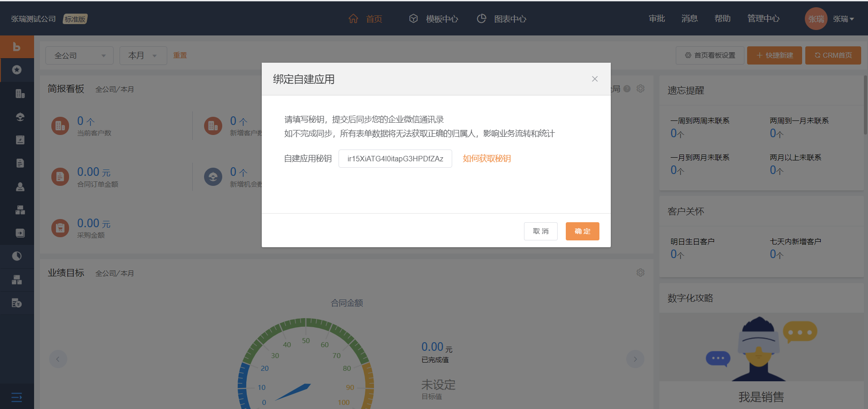Click the yen finance sidebar icon
This screenshot has width=868, height=409.
tap(17, 303)
